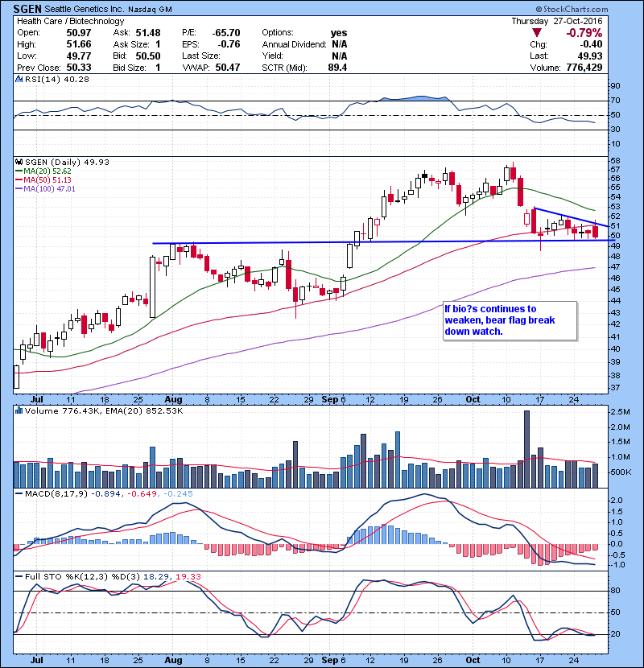The width and height of the screenshot is (644, 668).
Task: Click the P/E value -65.70
Action: coord(226,33)
